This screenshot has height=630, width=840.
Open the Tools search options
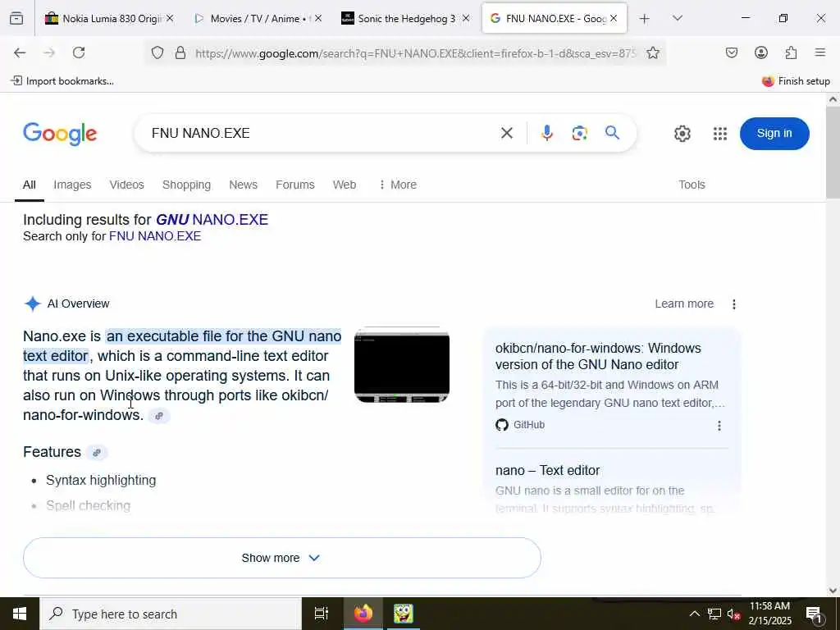pyautogui.click(x=692, y=185)
